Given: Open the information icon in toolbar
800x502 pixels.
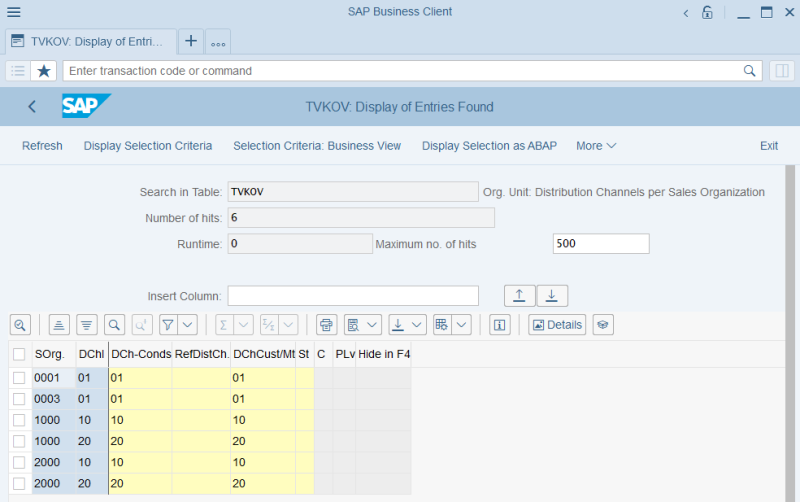Looking at the screenshot, I should coord(501,325).
